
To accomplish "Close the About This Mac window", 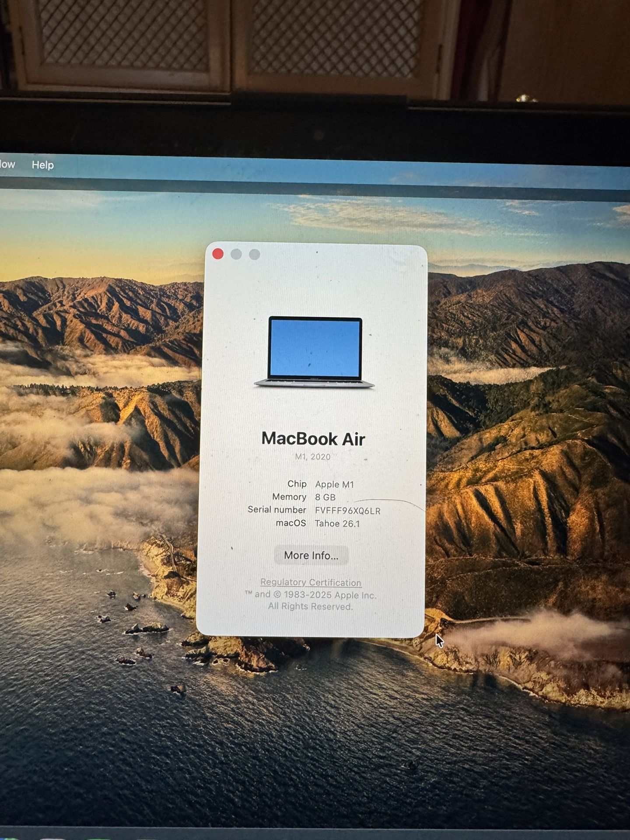I will pos(218,254).
